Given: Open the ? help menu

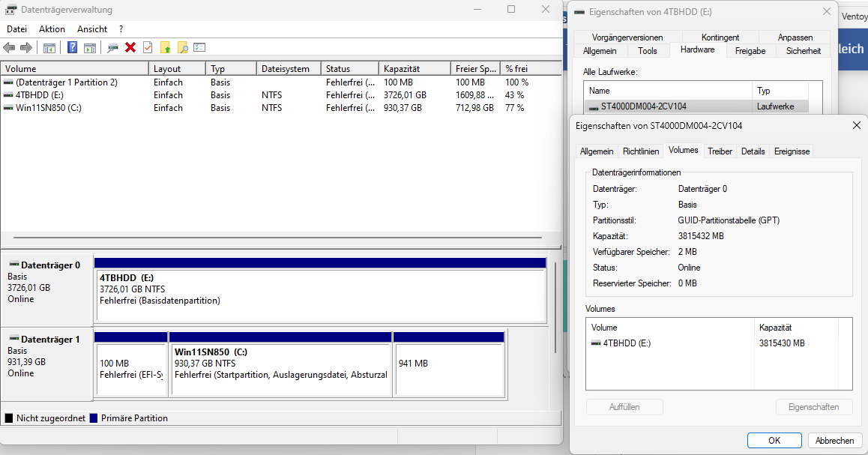Looking at the screenshot, I should pyautogui.click(x=121, y=28).
